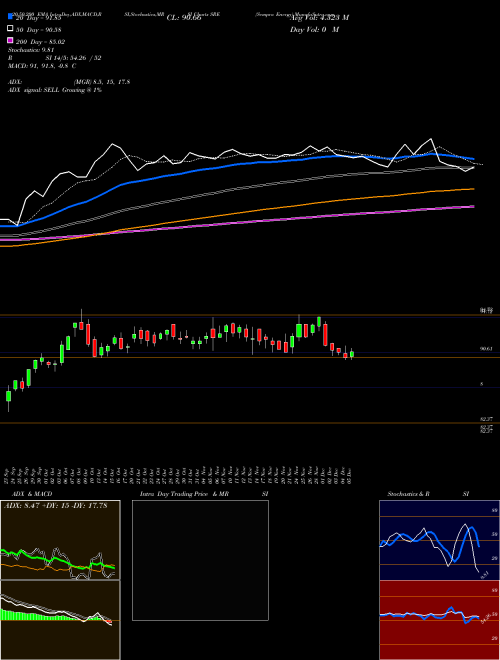The image size is (500, 660).
Task: Select the '20 Day' moving average label
Action: tap(38, 18)
